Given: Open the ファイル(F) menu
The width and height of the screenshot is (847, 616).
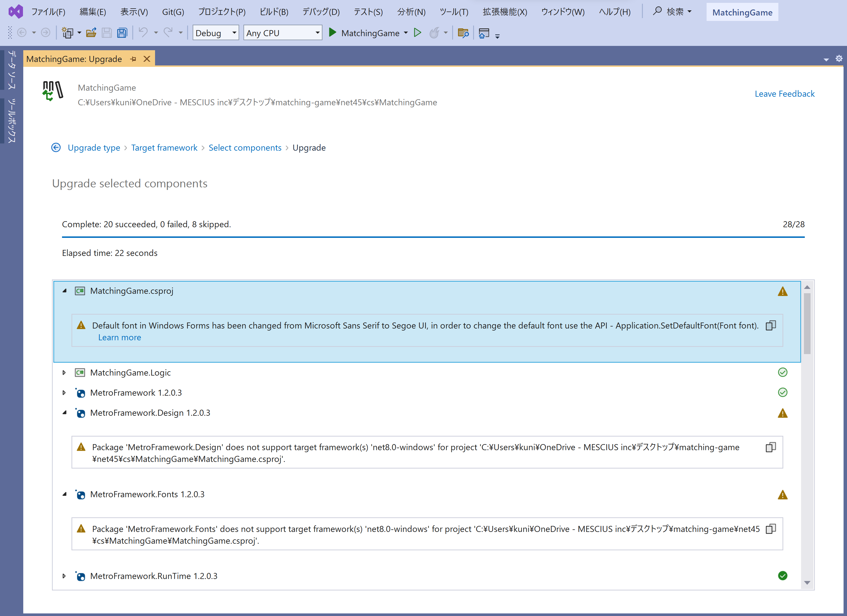Looking at the screenshot, I should pyautogui.click(x=48, y=12).
